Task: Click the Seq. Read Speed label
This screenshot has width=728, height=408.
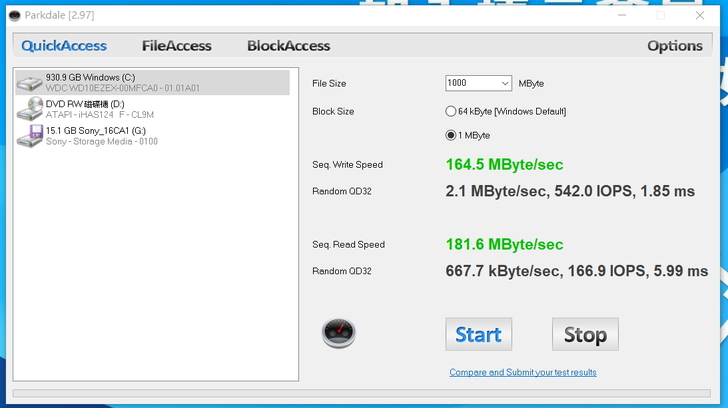Action: coord(348,245)
